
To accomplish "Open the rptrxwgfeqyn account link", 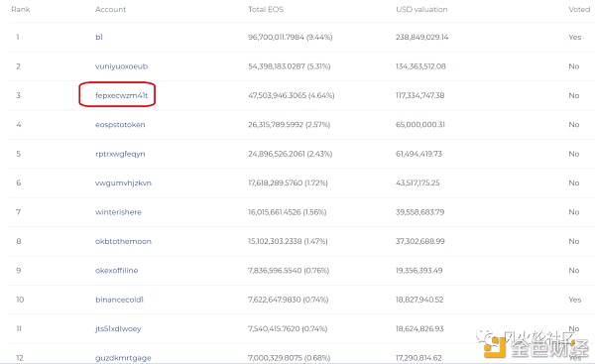I will click(120, 154).
